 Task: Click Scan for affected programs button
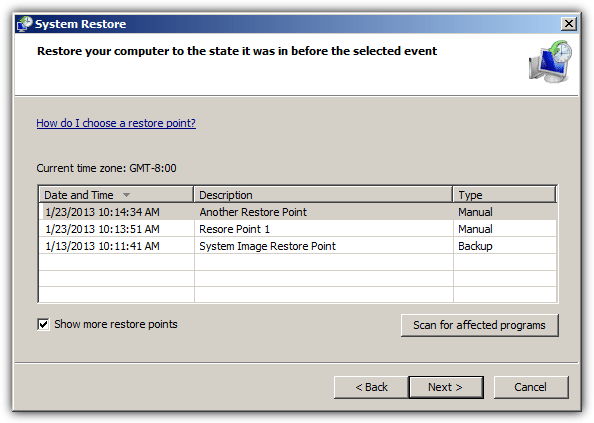[x=480, y=325]
